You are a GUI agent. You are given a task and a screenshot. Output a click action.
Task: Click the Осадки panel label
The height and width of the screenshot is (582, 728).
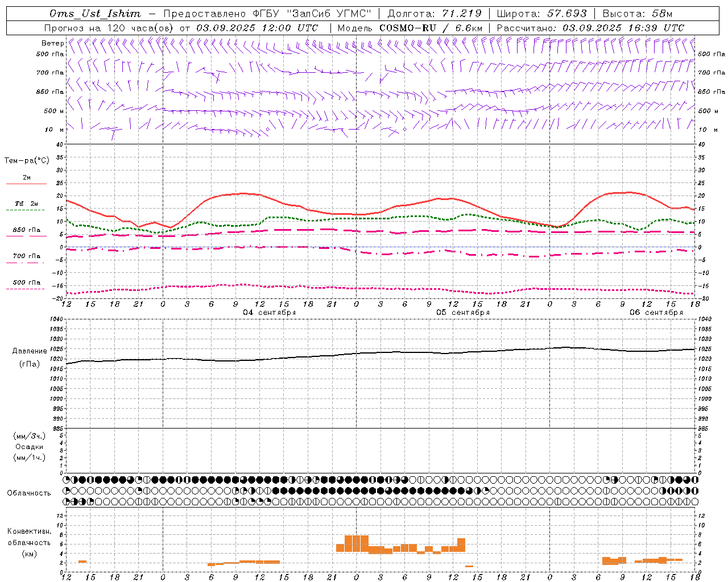[x=30, y=447]
